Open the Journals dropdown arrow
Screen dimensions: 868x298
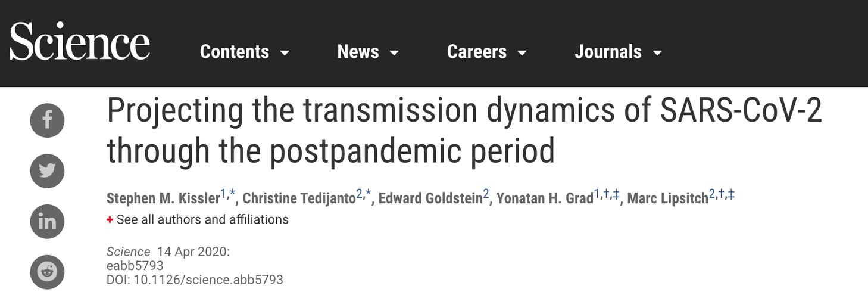pyautogui.click(x=657, y=52)
